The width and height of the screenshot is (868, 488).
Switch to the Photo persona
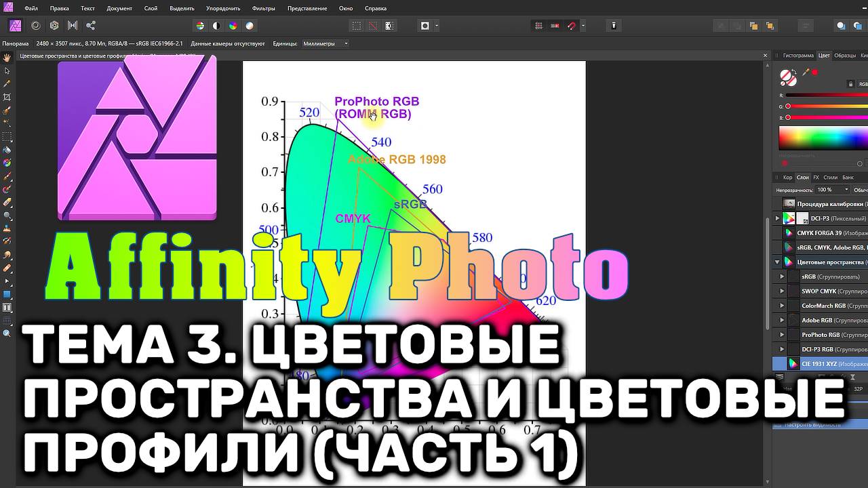[15, 26]
